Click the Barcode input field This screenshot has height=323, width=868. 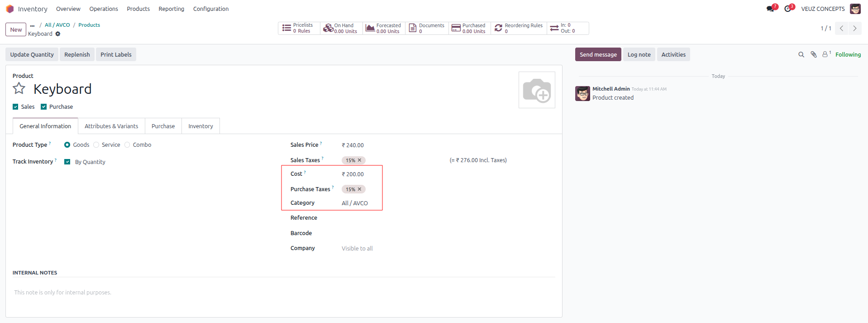pos(448,233)
